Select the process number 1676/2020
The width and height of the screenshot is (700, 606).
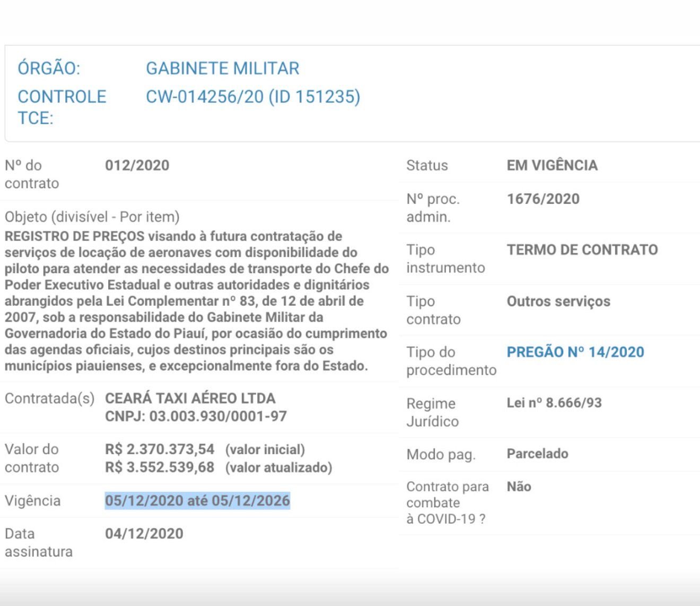point(542,199)
